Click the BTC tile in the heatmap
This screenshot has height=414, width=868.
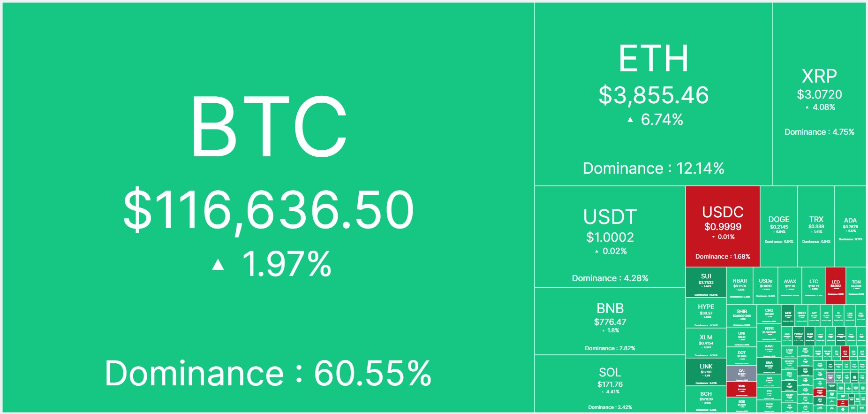click(268, 207)
